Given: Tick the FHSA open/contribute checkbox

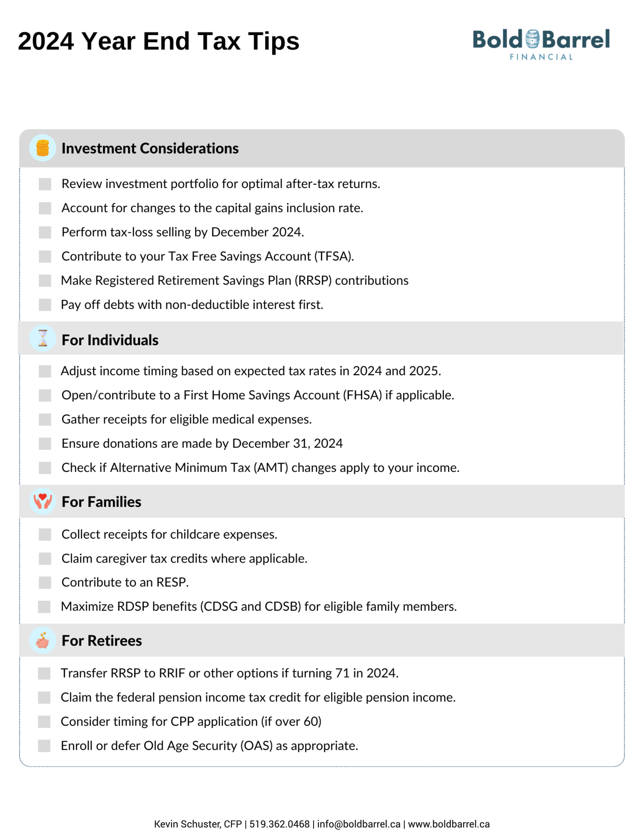Looking at the screenshot, I should pyautogui.click(x=45, y=396).
